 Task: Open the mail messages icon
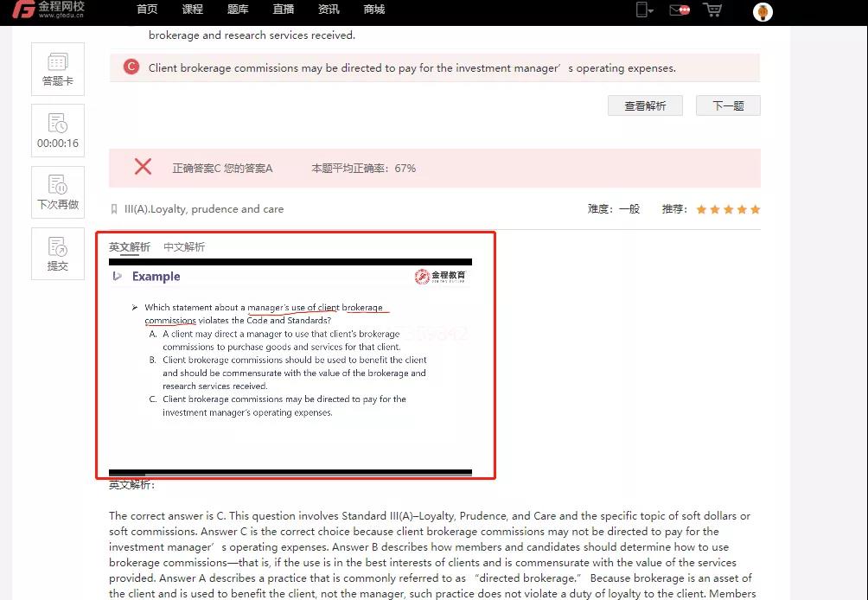tap(680, 10)
